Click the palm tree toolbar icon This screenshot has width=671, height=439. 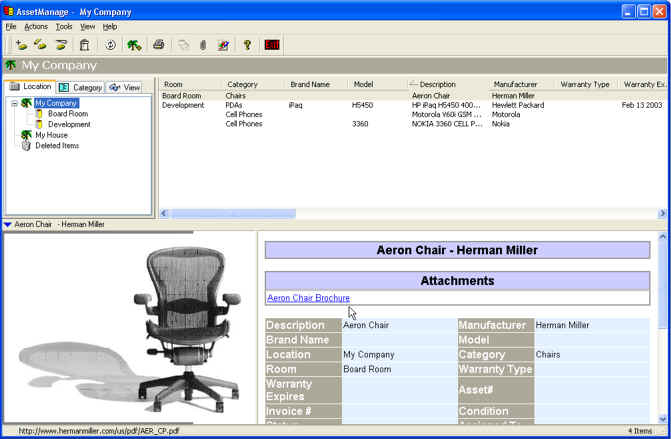[134, 44]
